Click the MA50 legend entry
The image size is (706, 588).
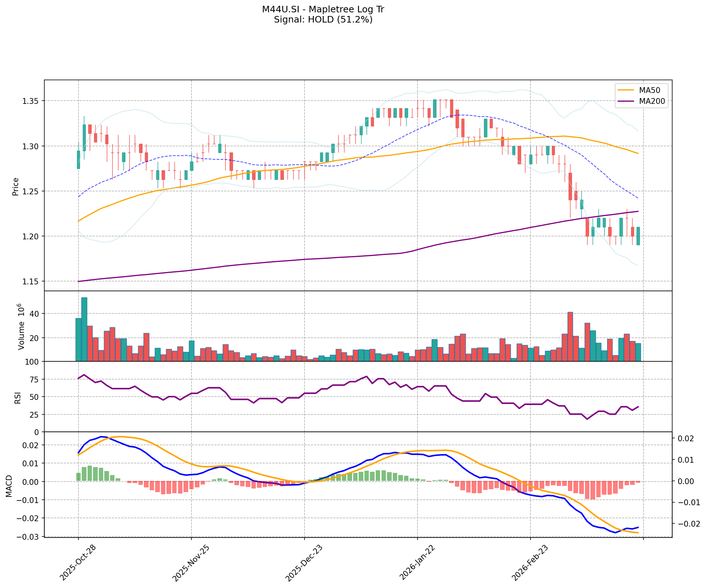(649, 90)
